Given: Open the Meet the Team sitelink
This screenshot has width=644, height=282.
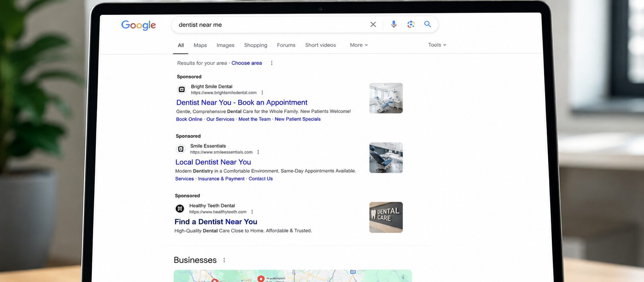Looking at the screenshot, I should click(254, 119).
